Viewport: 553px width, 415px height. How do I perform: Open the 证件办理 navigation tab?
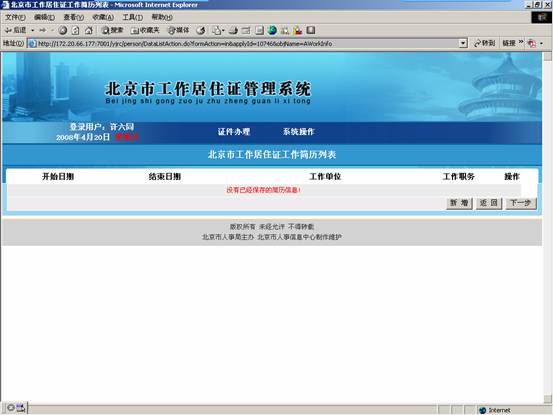coord(233,132)
